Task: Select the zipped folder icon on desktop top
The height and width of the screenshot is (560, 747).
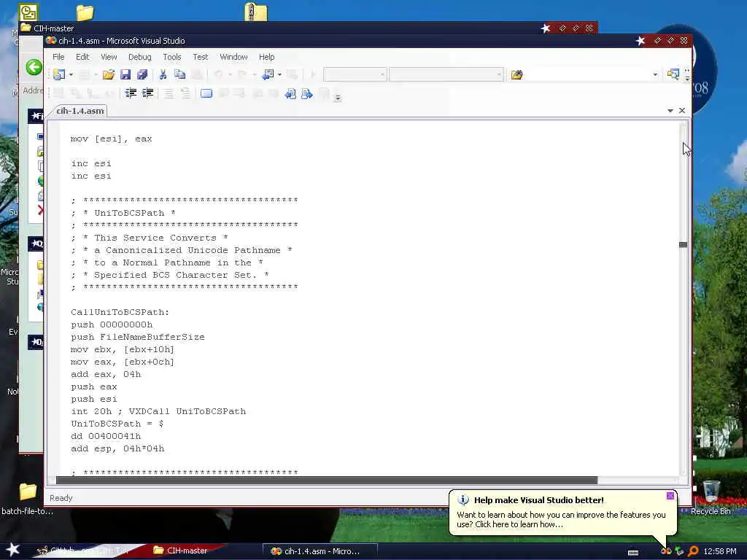Action: (256, 12)
